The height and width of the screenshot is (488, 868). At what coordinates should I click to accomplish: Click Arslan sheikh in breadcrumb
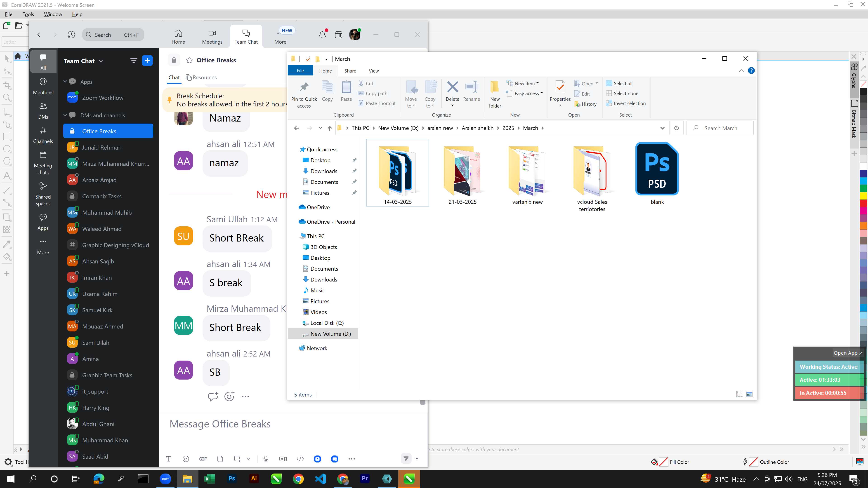tap(477, 128)
